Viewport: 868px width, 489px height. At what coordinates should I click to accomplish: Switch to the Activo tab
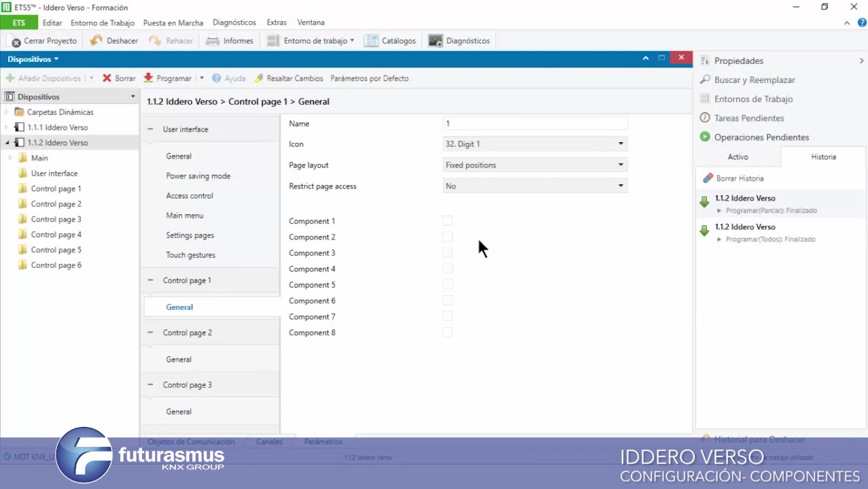tap(737, 157)
